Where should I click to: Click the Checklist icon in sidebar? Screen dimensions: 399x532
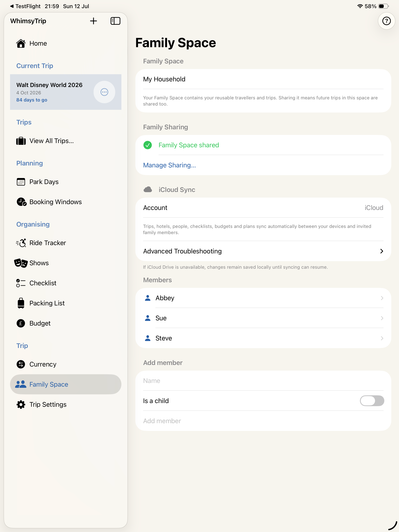tap(21, 283)
